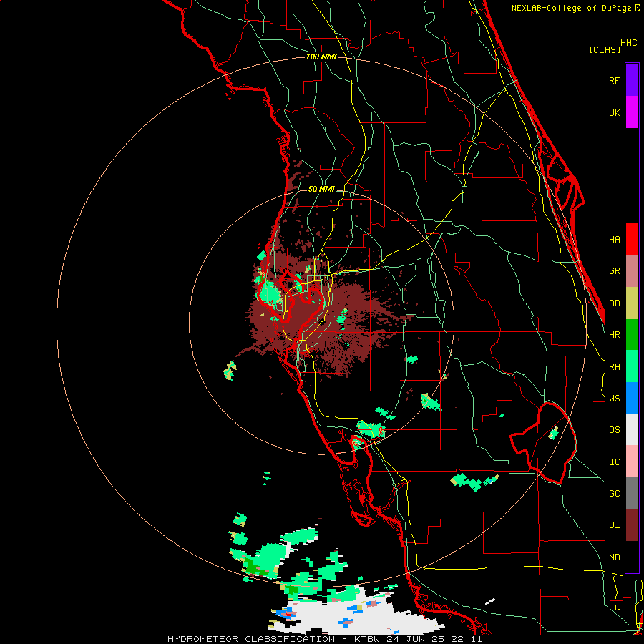Click the "GC" legend label

point(614,494)
